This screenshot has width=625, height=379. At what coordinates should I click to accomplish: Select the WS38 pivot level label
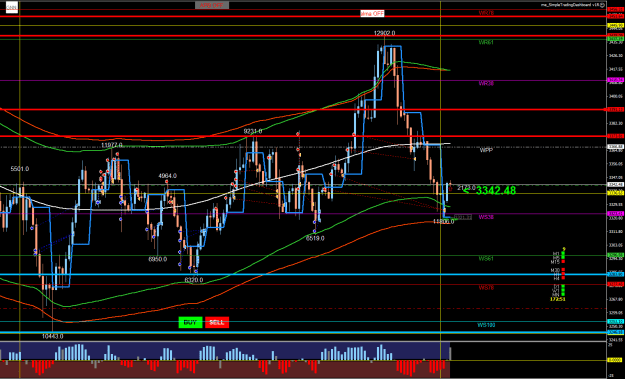click(486, 217)
